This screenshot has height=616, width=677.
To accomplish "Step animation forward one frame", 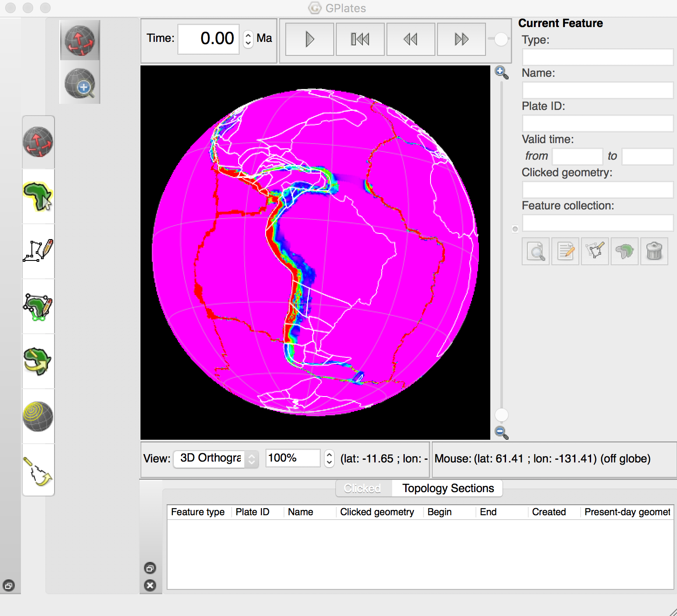I will pos(462,39).
